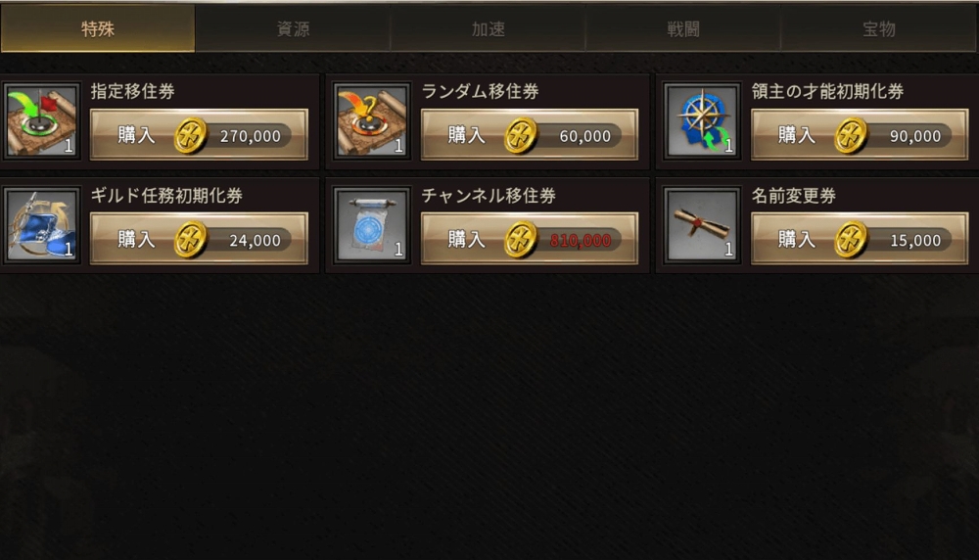Tap the 領主の才能初期化券 compass icon
Image resolution: width=979 pixels, height=560 pixels.
click(702, 121)
